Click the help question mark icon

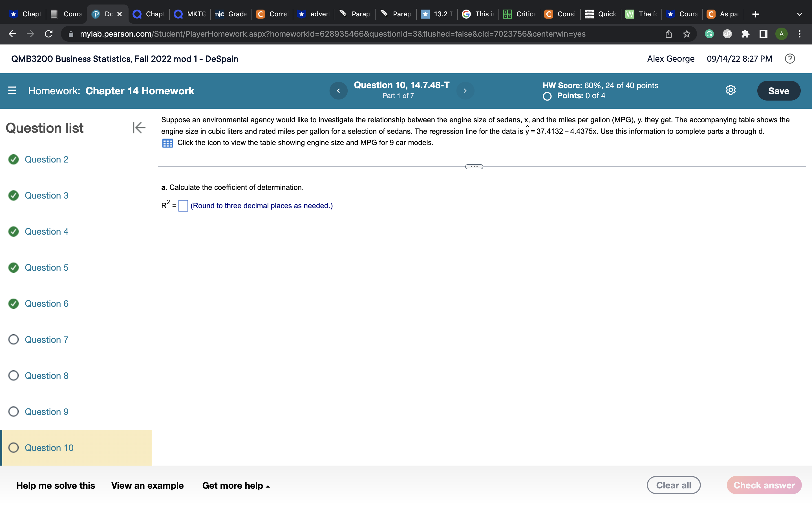pyautogui.click(x=789, y=59)
